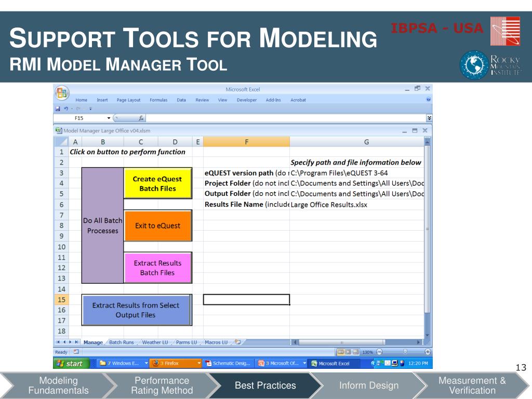Click the Exit to eQuest button
This screenshot has height=399, width=532.
coord(158,225)
